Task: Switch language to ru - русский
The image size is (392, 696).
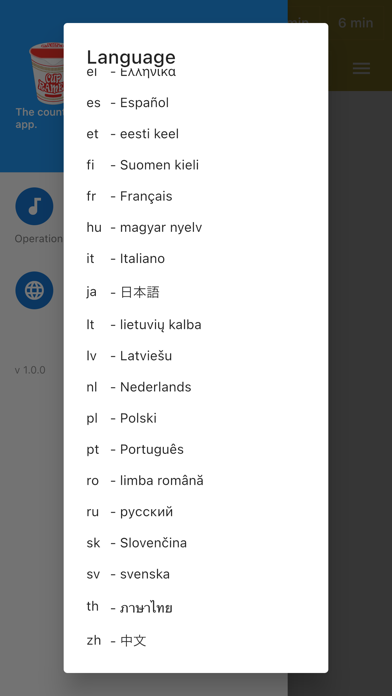Action: pyautogui.click(x=196, y=512)
